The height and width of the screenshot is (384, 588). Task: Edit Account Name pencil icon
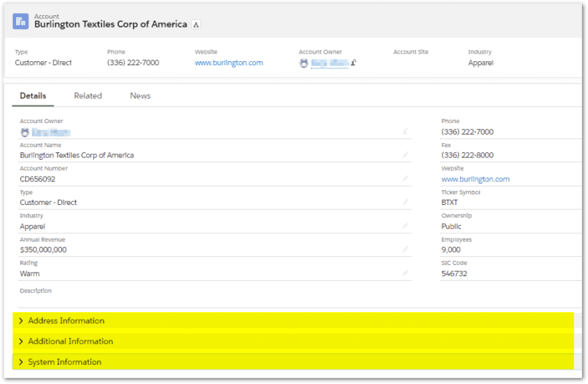point(405,155)
